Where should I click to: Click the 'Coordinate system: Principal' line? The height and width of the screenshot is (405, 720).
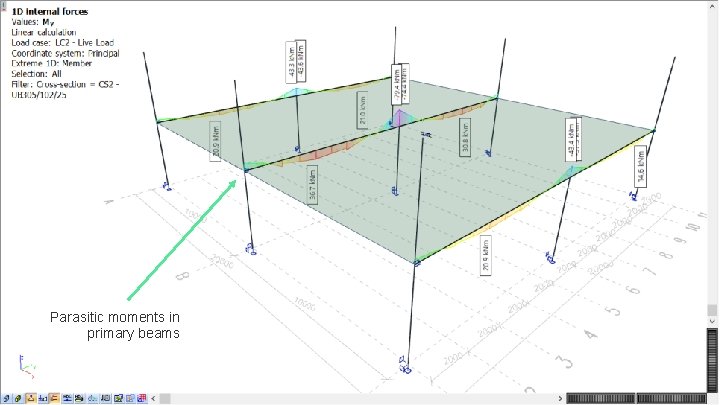coord(65,53)
